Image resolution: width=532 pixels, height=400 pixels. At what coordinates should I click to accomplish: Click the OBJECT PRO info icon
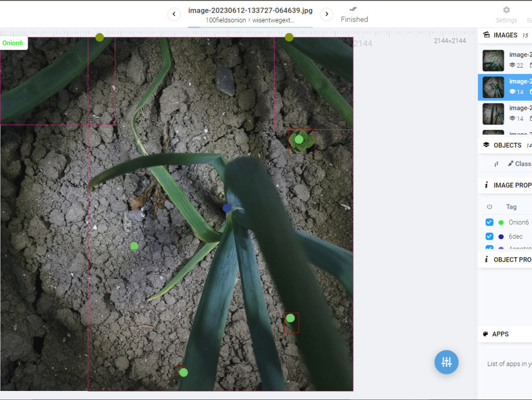(x=486, y=259)
